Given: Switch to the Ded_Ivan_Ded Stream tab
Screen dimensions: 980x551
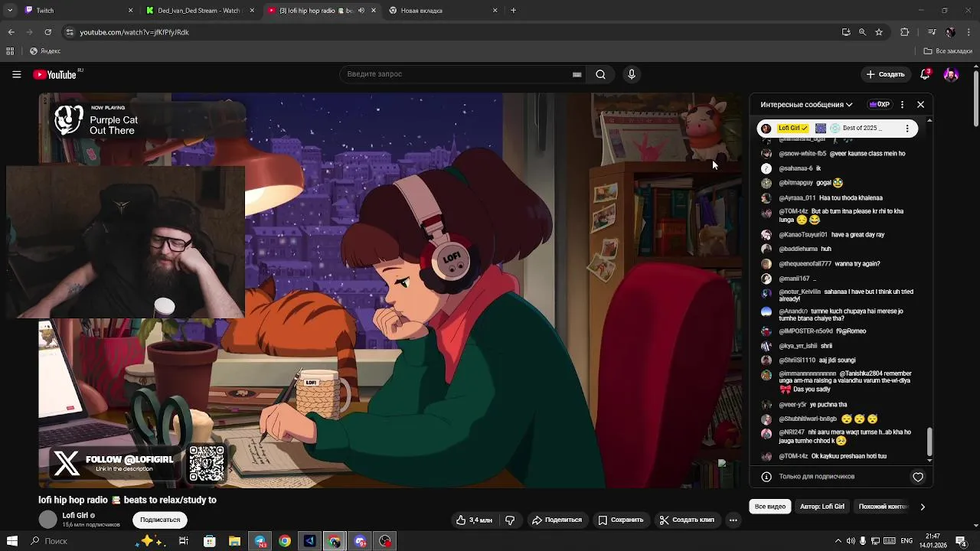Looking at the screenshot, I should coord(201,11).
